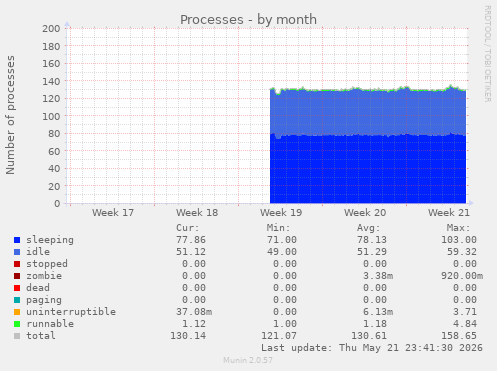Screen dimensions: 497x371
Task: Click the 'Week 19' axis label
Action: click(x=281, y=213)
